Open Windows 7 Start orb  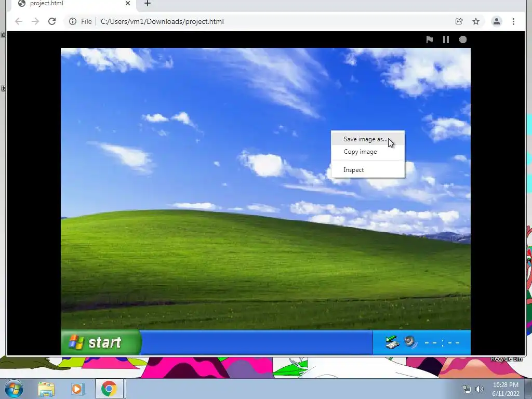tap(14, 389)
